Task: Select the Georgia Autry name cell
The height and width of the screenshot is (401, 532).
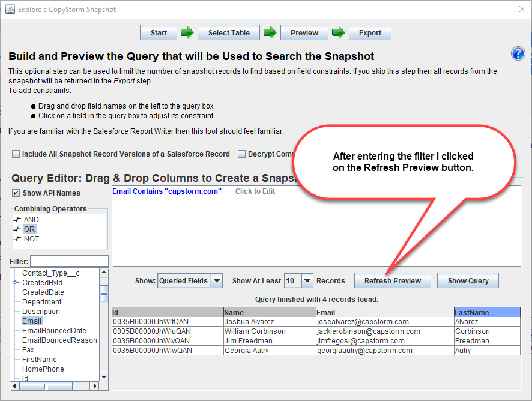Action: click(x=270, y=351)
